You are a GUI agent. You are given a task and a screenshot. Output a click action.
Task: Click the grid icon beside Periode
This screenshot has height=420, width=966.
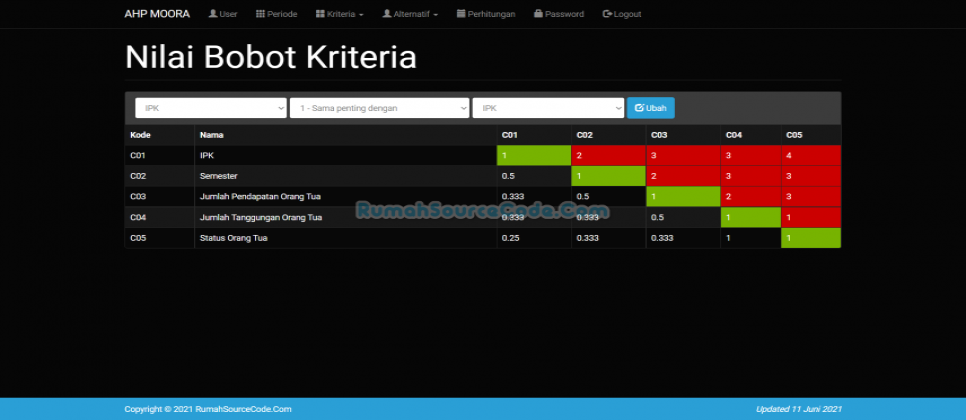[x=260, y=14]
